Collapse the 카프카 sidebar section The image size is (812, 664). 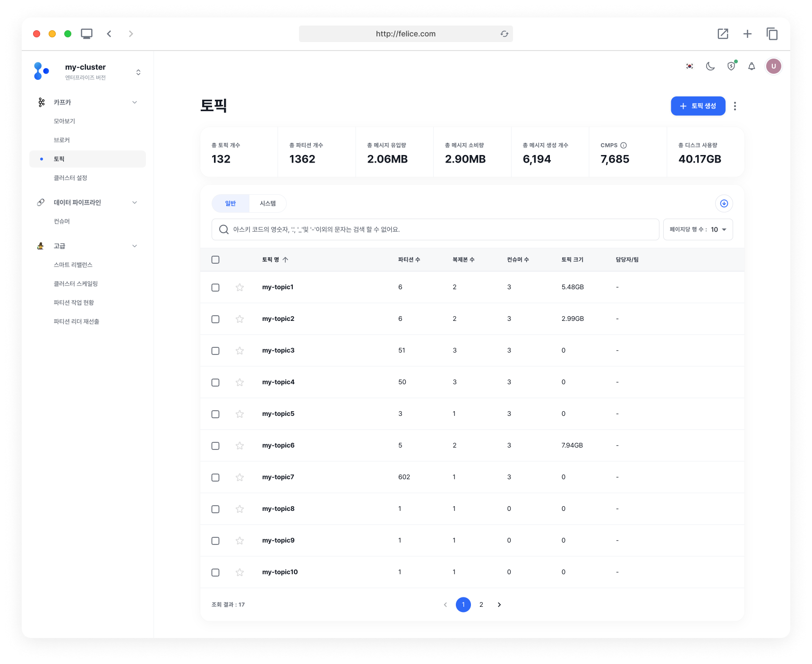(135, 102)
